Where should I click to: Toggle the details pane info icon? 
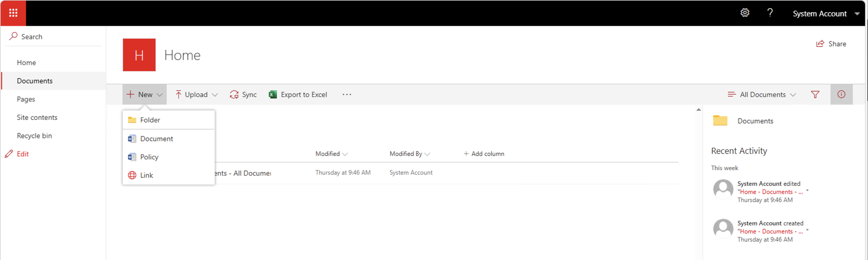tap(841, 95)
